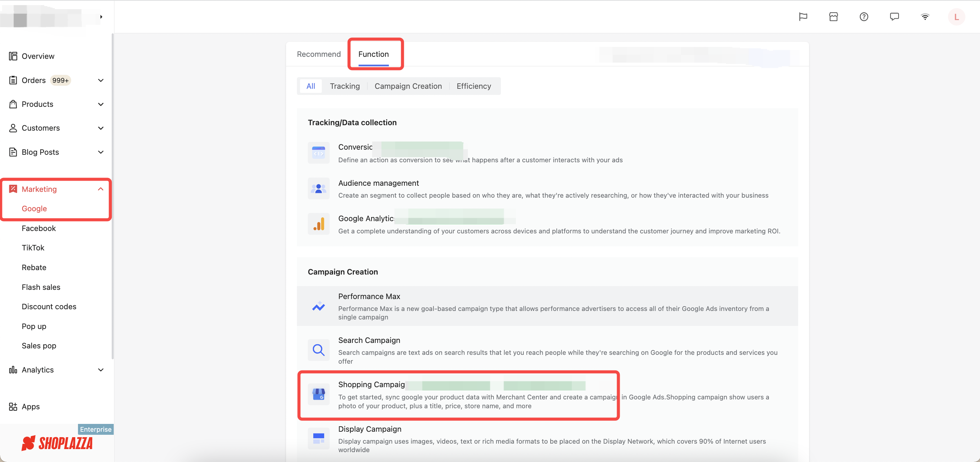Select the Function tab
The image size is (980, 462).
tap(374, 54)
